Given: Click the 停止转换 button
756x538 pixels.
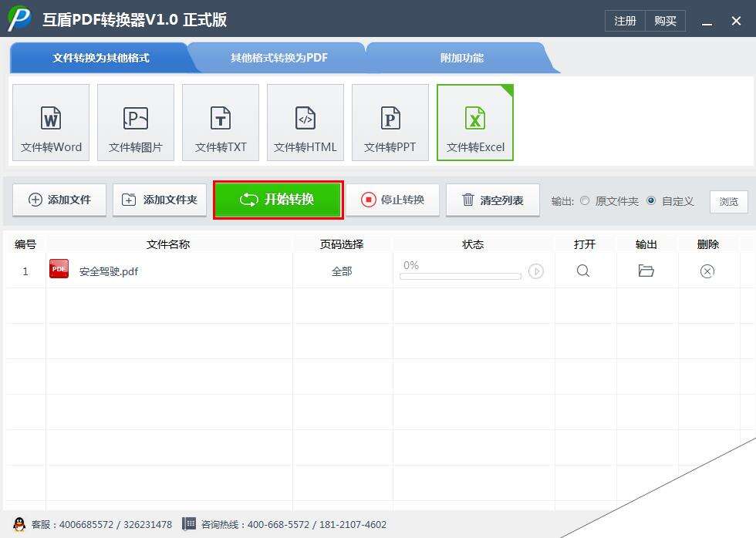Looking at the screenshot, I should pyautogui.click(x=393, y=200).
